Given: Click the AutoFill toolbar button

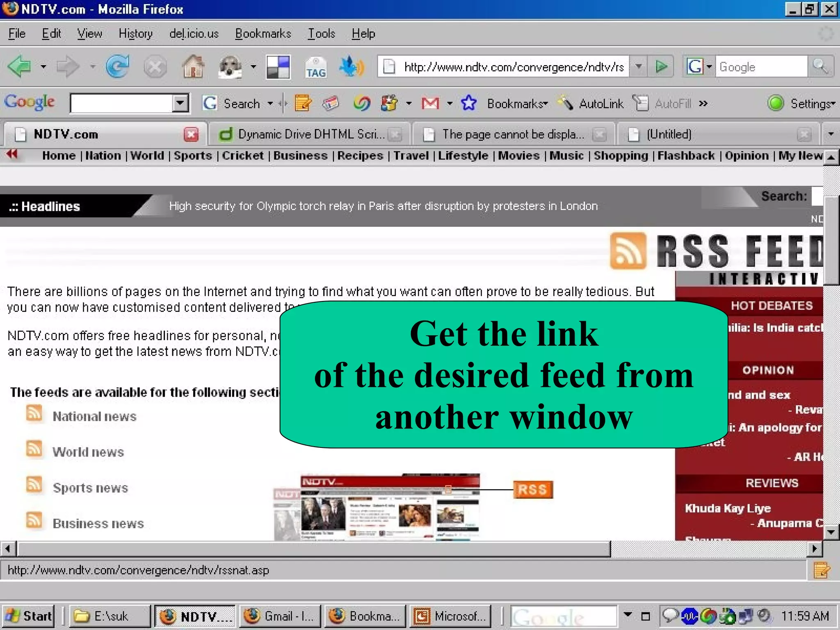Looking at the screenshot, I should [662, 103].
